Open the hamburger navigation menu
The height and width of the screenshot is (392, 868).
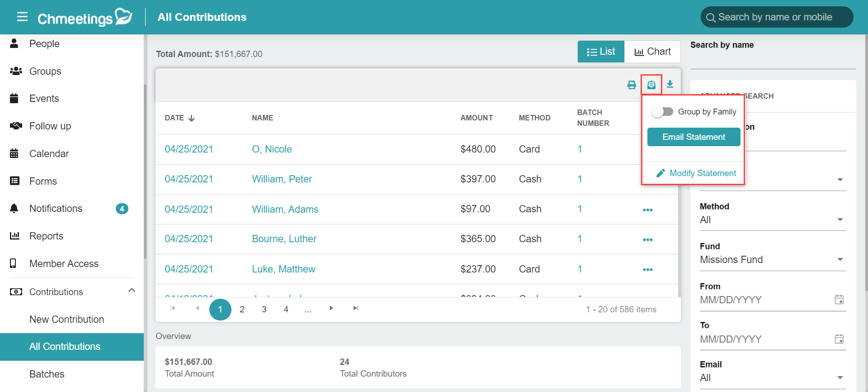tap(22, 17)
